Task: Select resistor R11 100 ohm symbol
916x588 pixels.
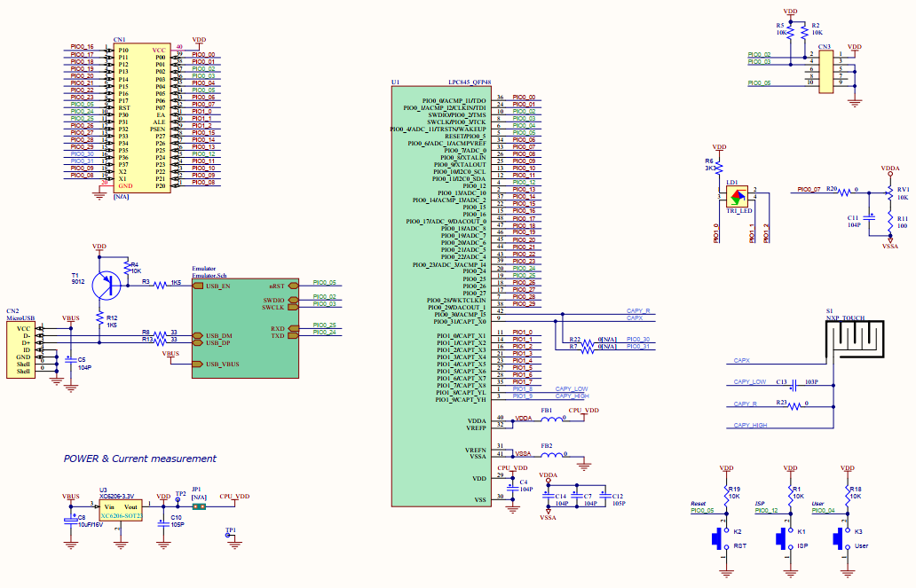Action: tap(890, 222)
